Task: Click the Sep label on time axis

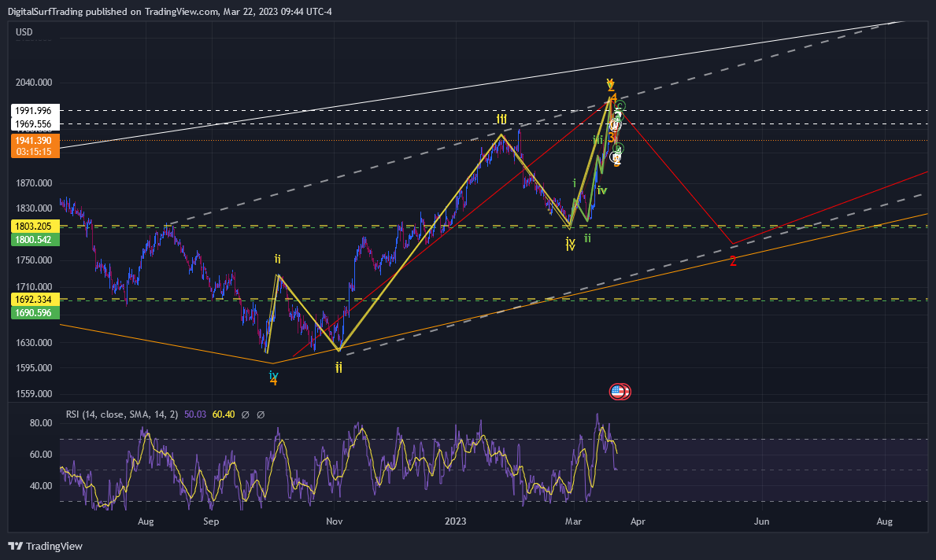Action: coord(211,521)
